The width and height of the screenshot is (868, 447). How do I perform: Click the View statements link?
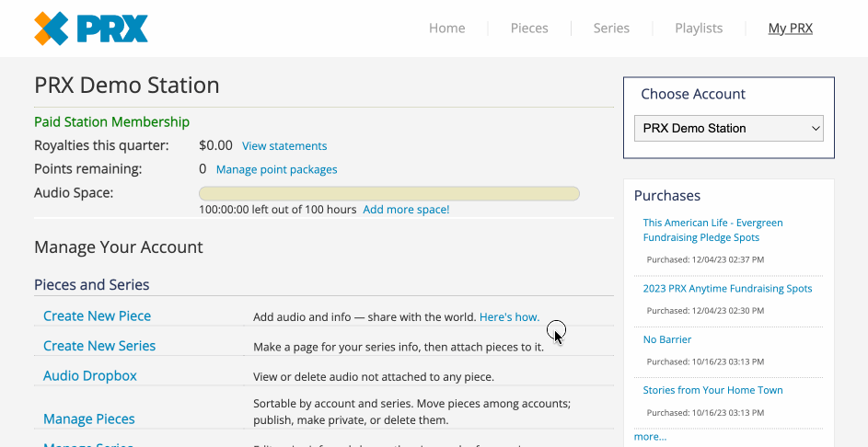coord(284,146)
